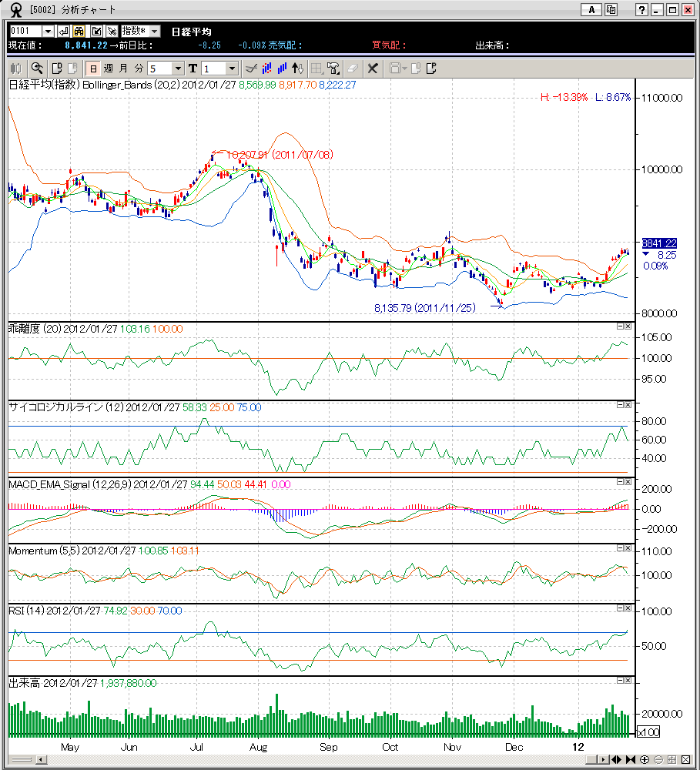Screen dimensions: 700x770
Task: Expand the 指数* market type dropdown
Action: point(154,31)
